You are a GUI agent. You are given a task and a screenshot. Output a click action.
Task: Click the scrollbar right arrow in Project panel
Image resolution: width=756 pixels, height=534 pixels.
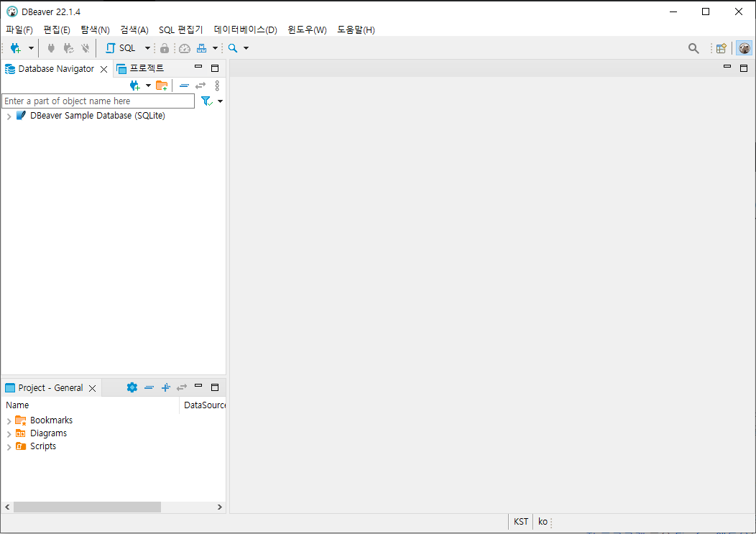pos(219,507)
